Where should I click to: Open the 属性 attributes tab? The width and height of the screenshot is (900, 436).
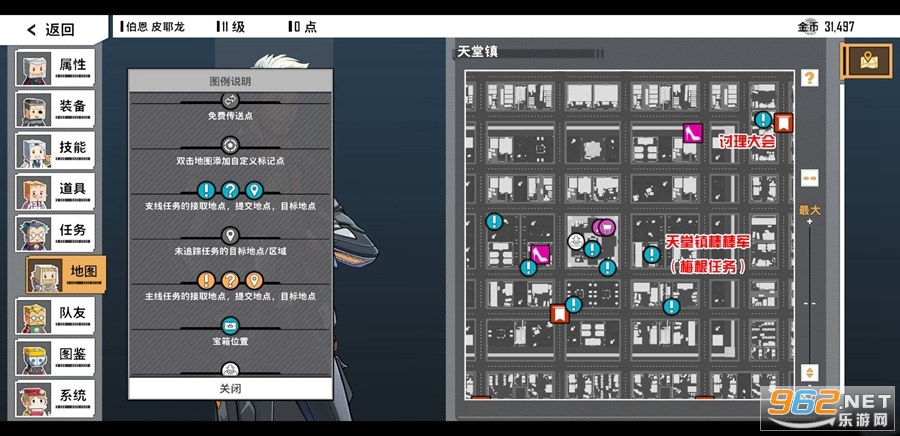point(55,67)
